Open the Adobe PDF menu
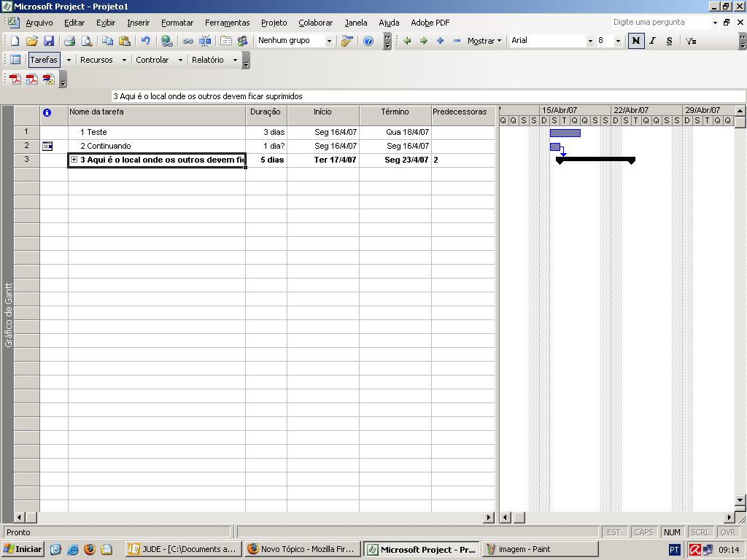The image size is (747, 560). pos(430,23)
